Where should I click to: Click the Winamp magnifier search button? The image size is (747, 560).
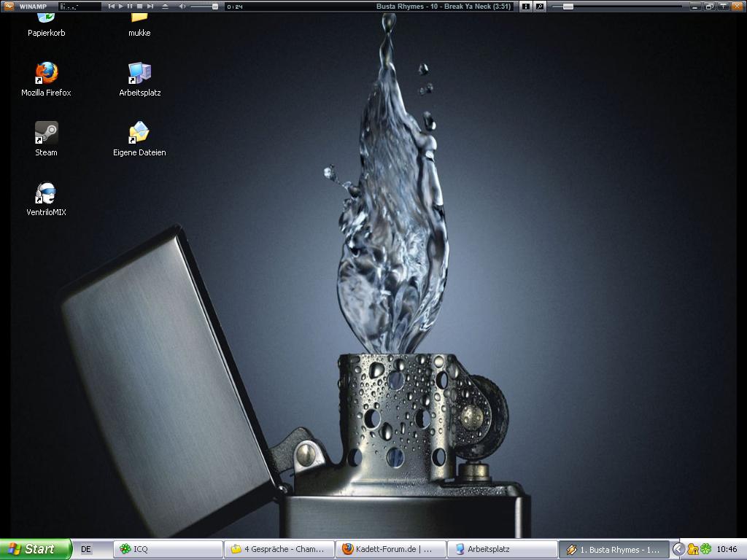540,7
